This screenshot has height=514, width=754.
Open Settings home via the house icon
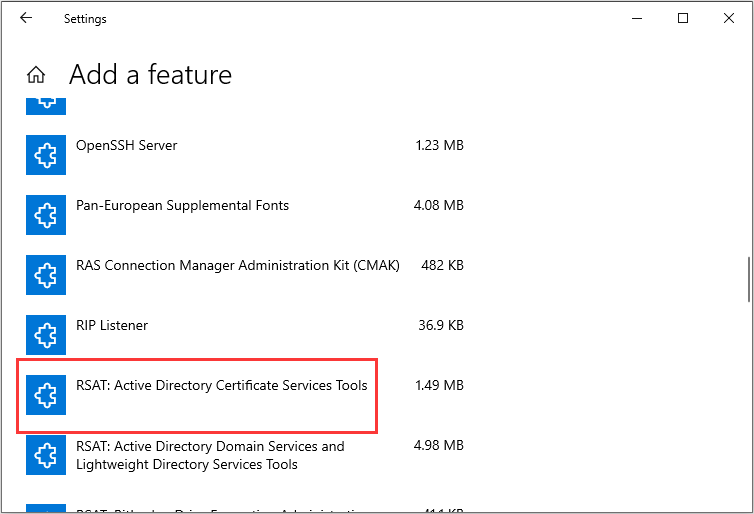pyautogui.click(x=36, y=75)
